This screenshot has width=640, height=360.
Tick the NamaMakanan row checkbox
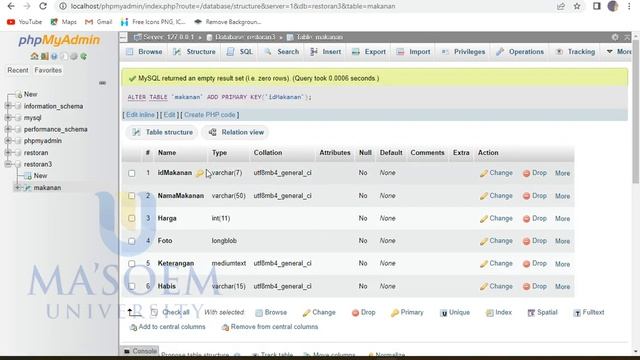tap(131, 196)
